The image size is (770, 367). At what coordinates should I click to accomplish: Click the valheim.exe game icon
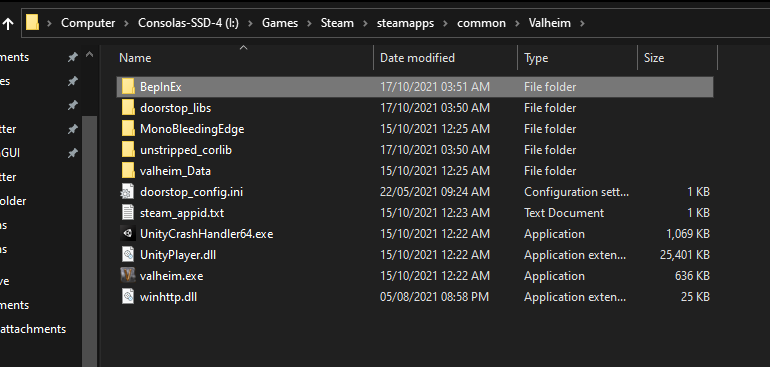(x=128, y=276)
